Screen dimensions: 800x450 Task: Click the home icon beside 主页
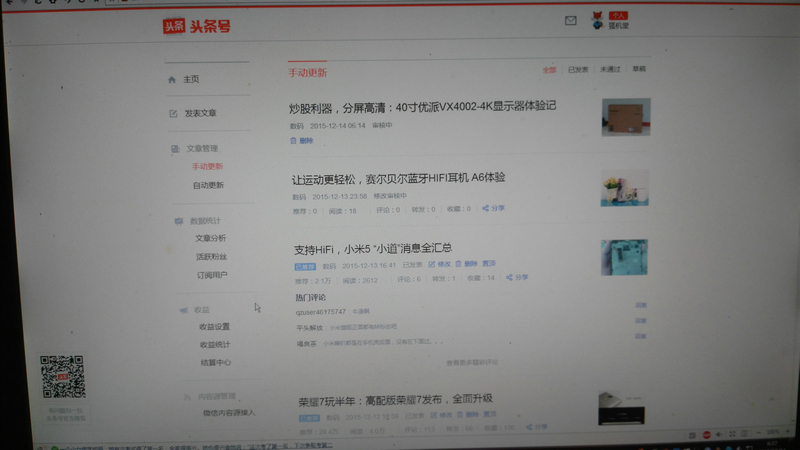click(x=172, y=80)
